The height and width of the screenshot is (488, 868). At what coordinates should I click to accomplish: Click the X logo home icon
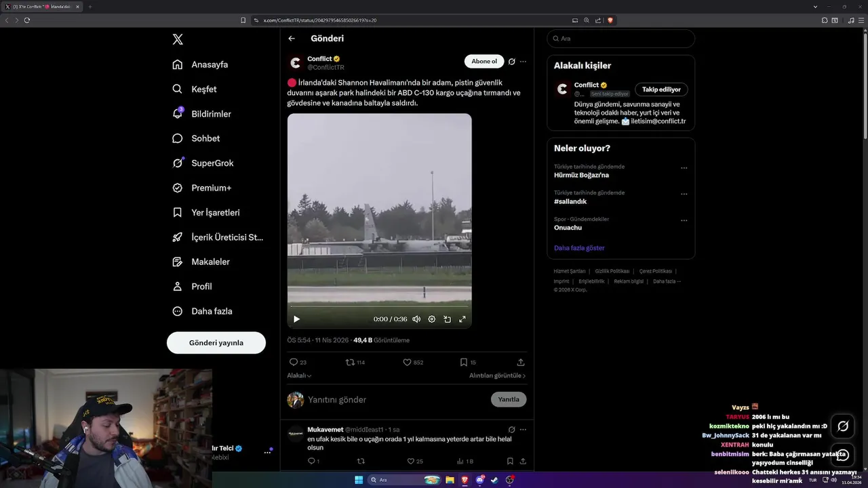pyautogui.click(x=178, y=39)
